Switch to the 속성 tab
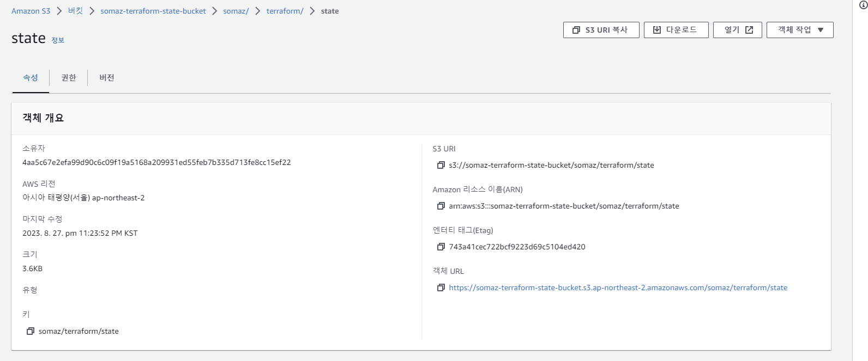 [x=31, y=78]
